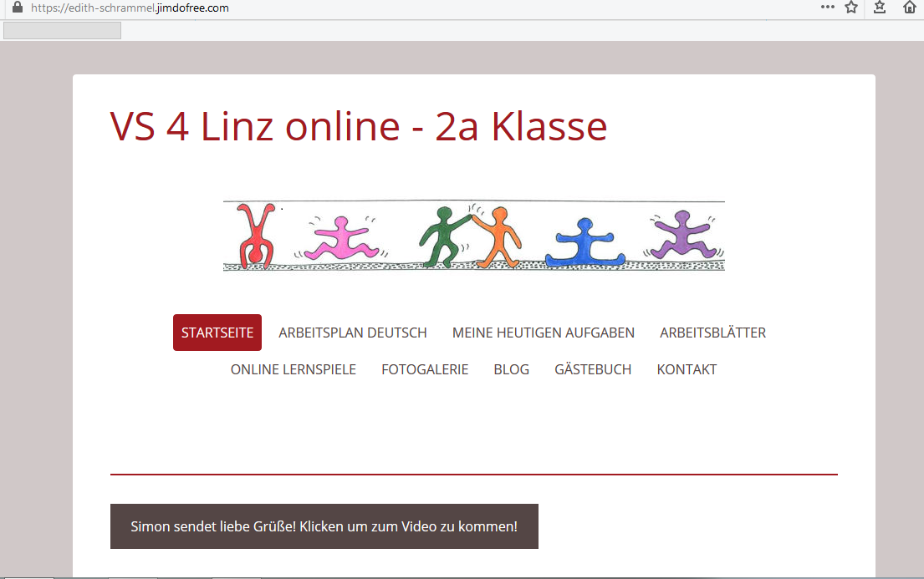Click the browser home icon
924x579 pixels.
point(910,8)
